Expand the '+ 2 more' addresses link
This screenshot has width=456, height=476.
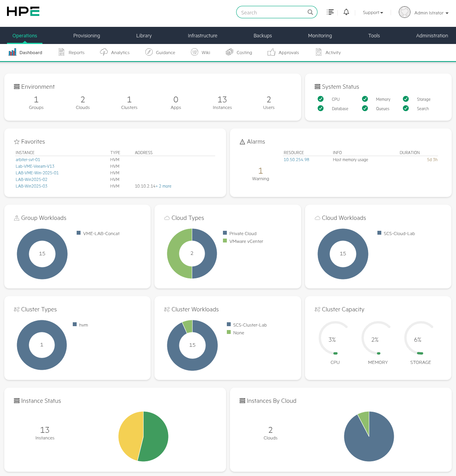(164, 186)
